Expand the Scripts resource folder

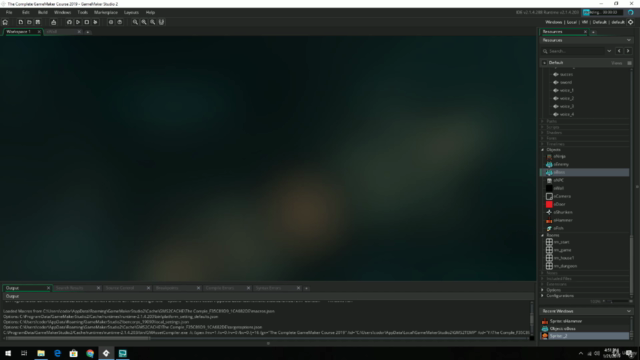[x=542, y=127]
